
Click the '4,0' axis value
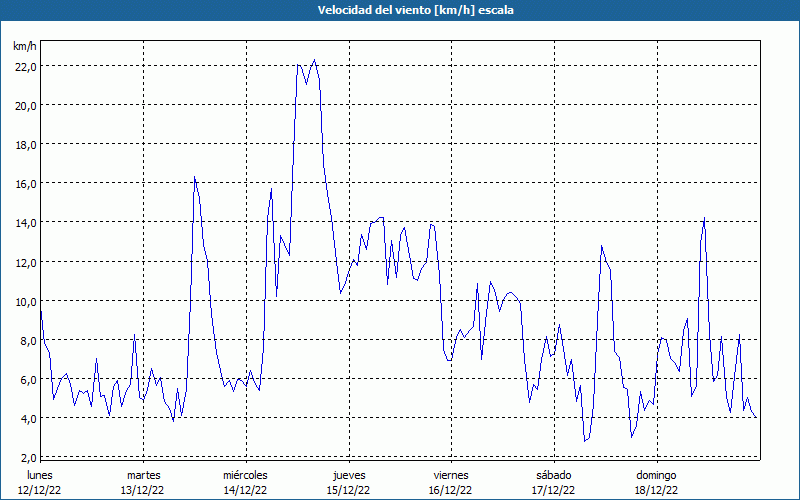point(28,418)
